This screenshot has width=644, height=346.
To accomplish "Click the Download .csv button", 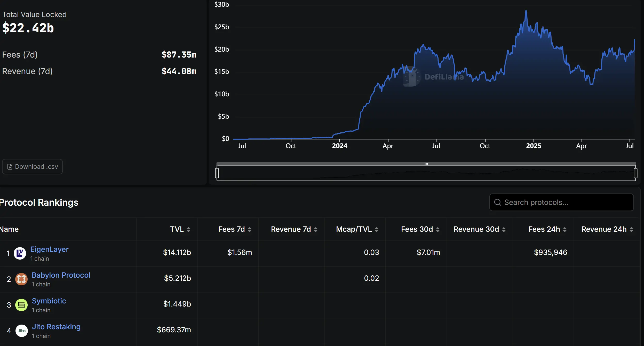I will (x=32, y=167).
